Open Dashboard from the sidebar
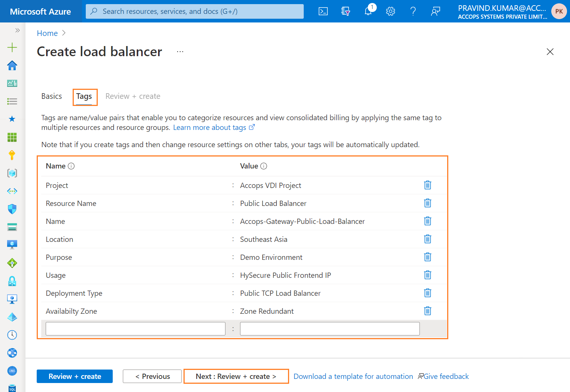 pos(12,83)
